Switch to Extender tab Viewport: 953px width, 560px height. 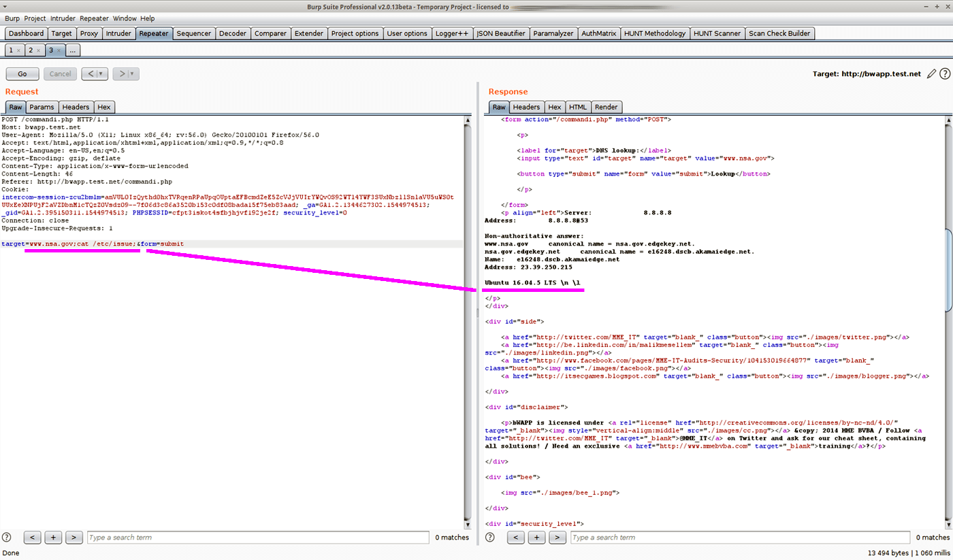pyautogui.click(x=309, y=33)
